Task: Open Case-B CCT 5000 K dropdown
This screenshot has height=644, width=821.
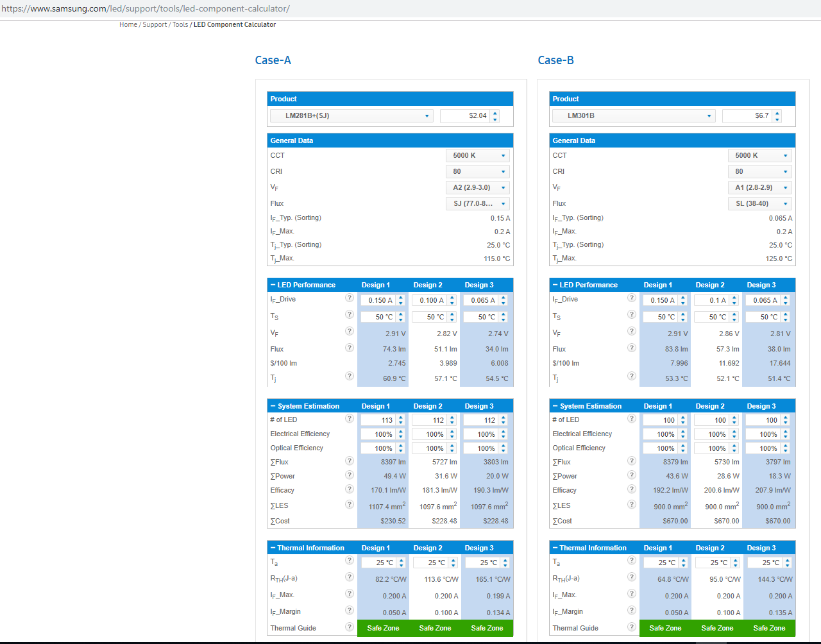Action: point(760,156)
